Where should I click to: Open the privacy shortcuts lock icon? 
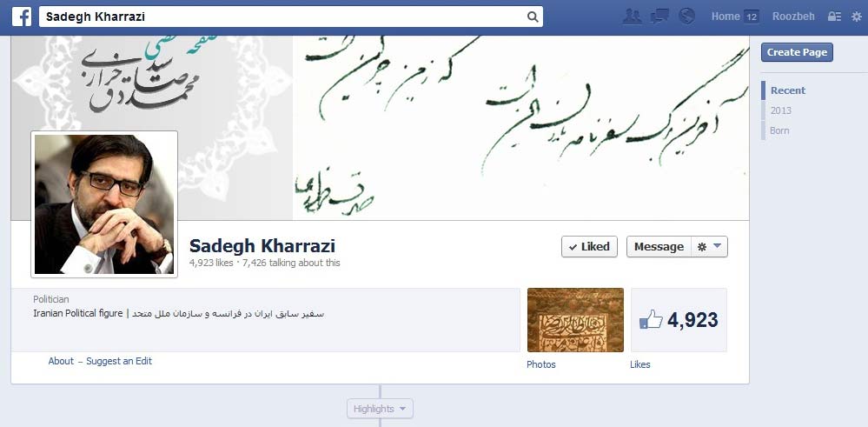tap(834, 17)
